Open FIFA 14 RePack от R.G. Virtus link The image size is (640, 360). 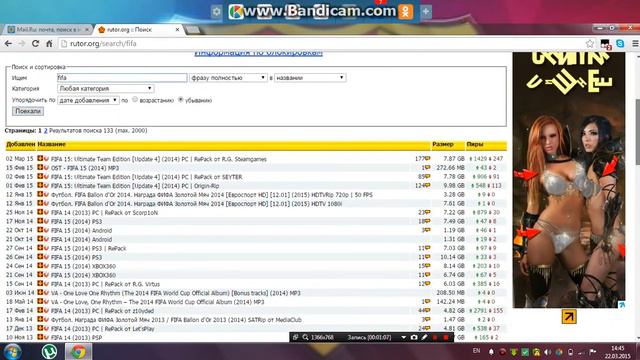[105, 284]
